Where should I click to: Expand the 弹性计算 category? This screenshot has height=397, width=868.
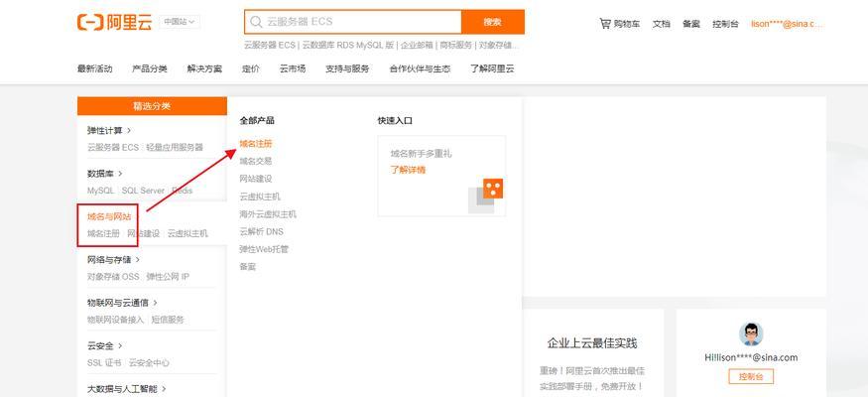point(109,131)
